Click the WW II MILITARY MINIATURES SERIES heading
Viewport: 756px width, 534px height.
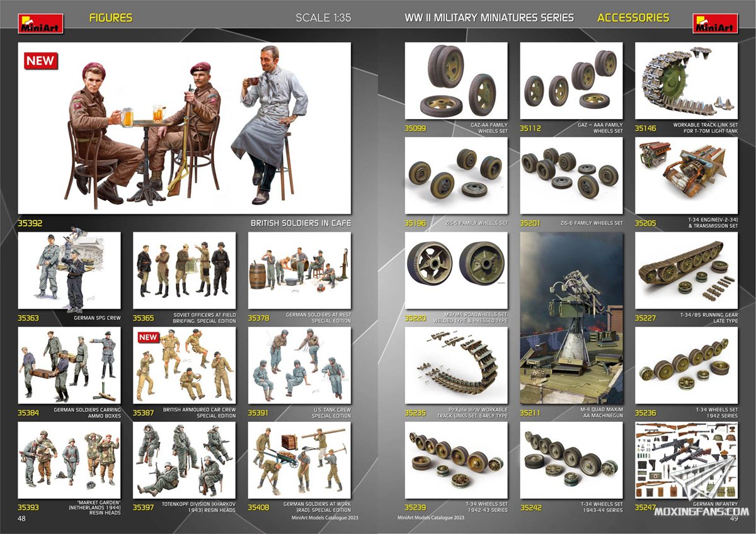(x=489, y=18)
